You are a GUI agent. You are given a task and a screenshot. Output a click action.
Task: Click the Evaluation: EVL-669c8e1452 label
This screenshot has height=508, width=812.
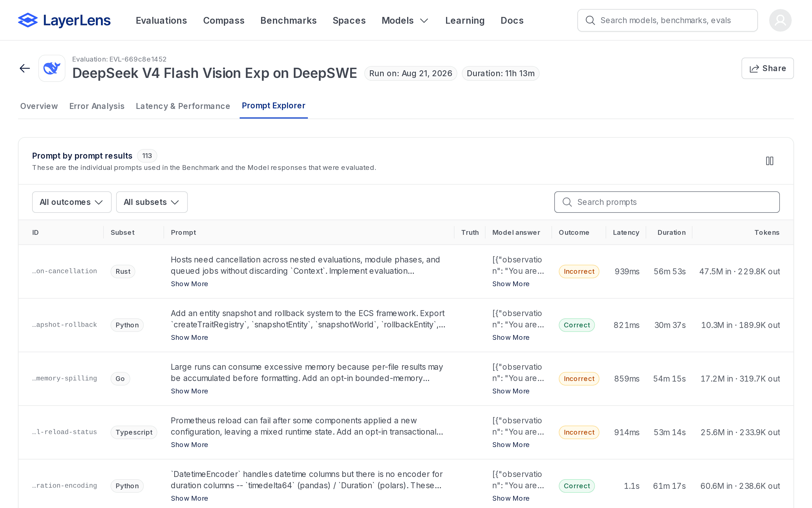120,59
